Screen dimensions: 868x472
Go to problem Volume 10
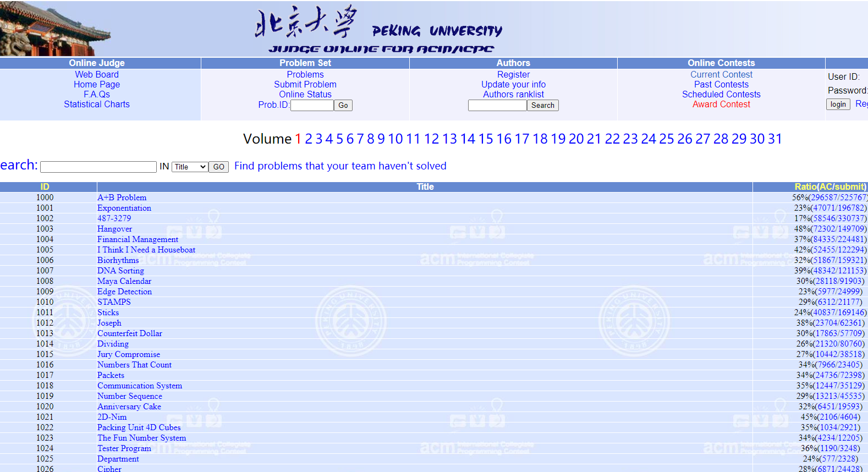coord(395,139)
